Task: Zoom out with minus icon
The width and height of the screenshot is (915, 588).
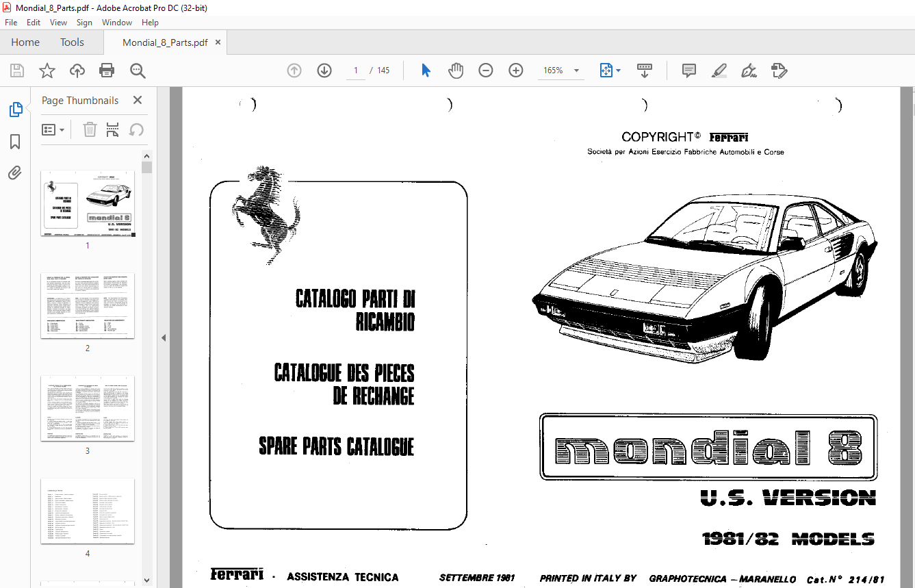Action: (486, 71)
